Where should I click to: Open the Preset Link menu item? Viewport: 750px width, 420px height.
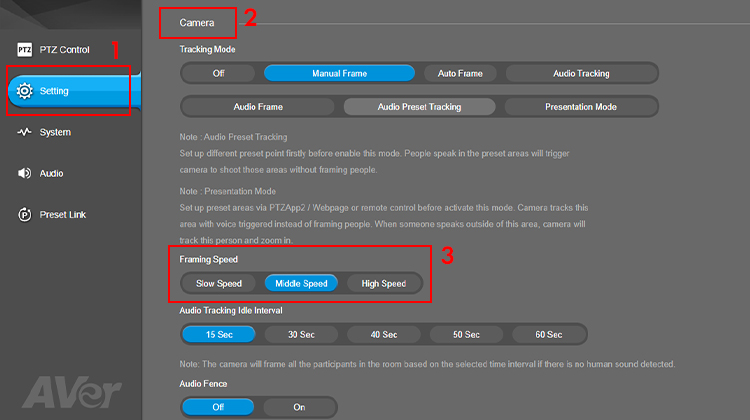click(x=62, y=214)
